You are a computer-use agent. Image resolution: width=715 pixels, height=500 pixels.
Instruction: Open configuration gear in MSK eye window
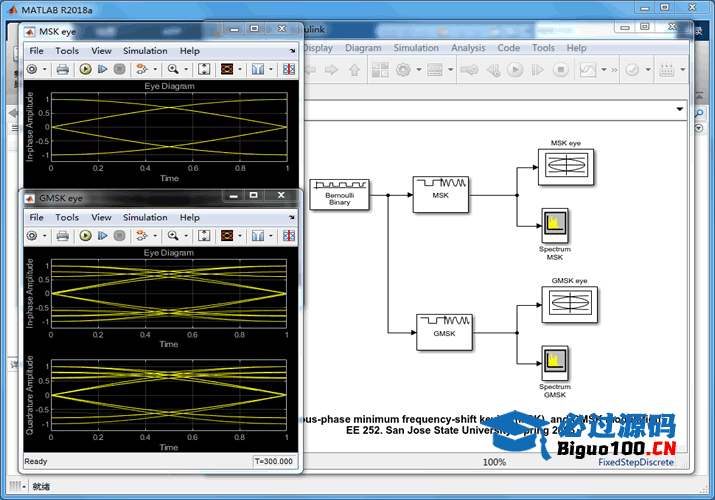pyautogui.click(x=32, y=69)
